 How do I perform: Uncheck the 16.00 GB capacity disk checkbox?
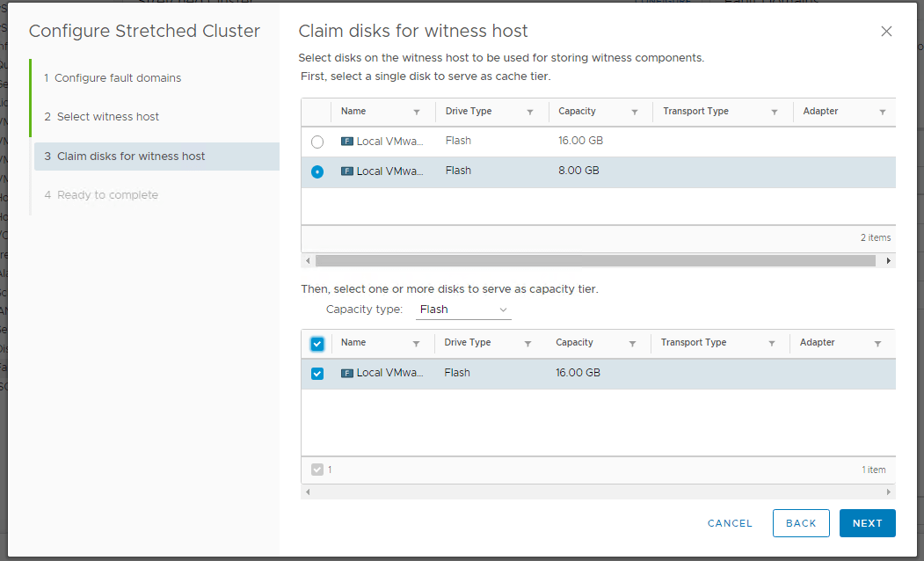tap(317, 374)
